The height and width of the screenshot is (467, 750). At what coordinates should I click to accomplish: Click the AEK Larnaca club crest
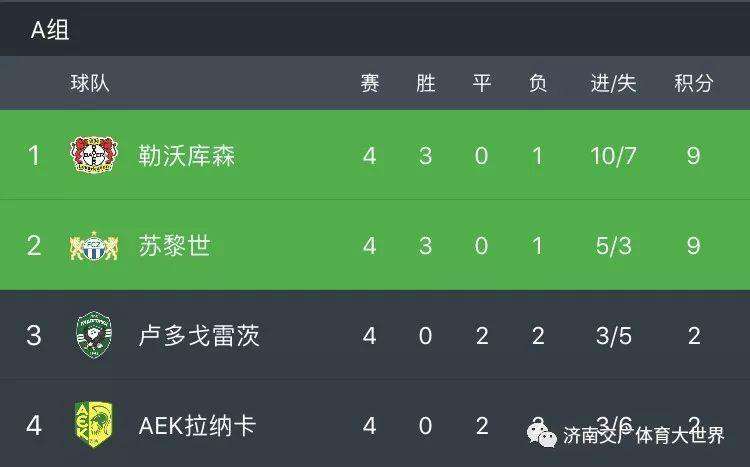click(92, 425)
